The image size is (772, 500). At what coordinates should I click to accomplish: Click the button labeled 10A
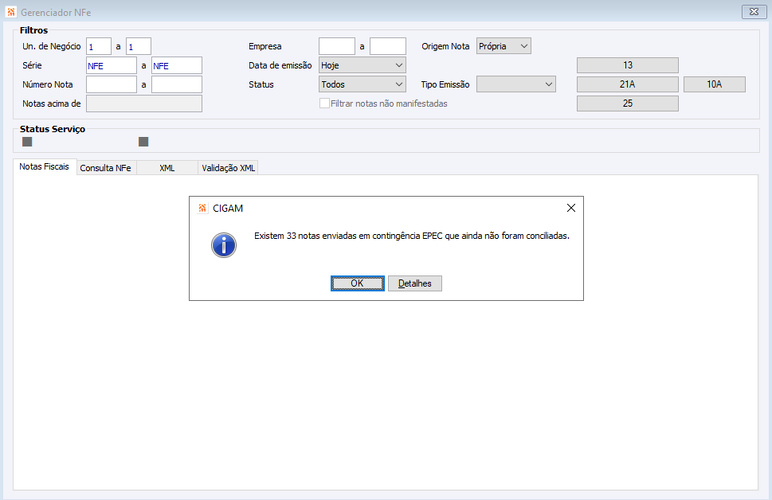point(714,84)
